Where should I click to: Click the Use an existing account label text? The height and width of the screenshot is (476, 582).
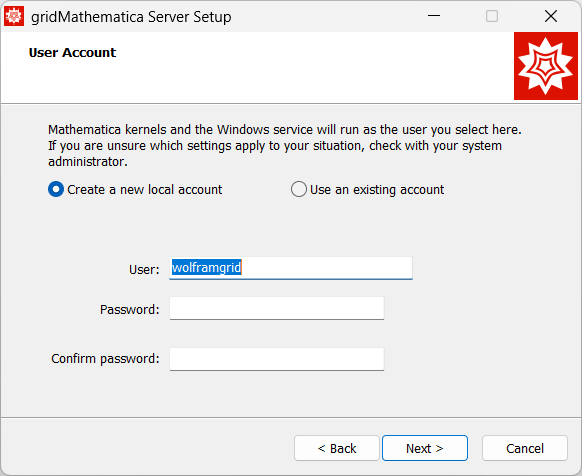point(377,190)
